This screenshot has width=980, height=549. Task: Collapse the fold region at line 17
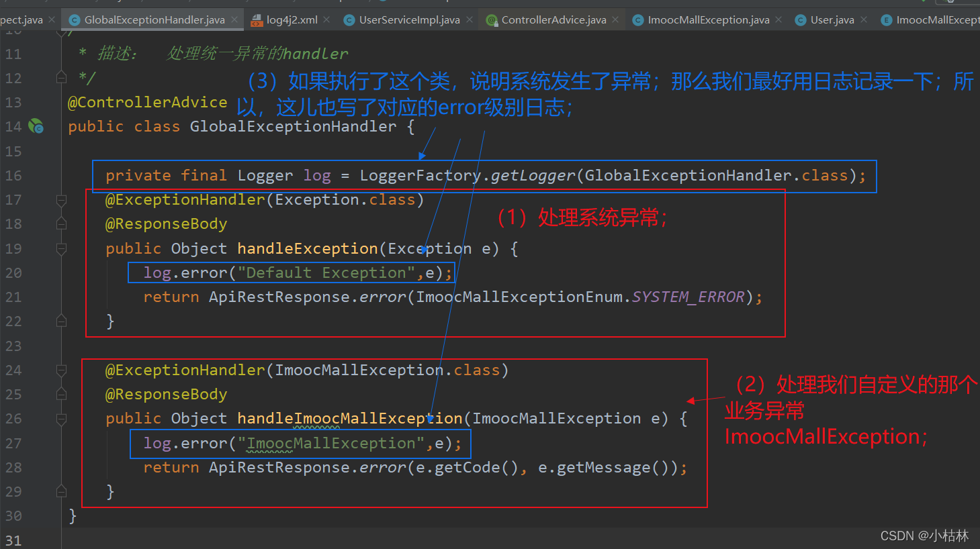(61, 199)
